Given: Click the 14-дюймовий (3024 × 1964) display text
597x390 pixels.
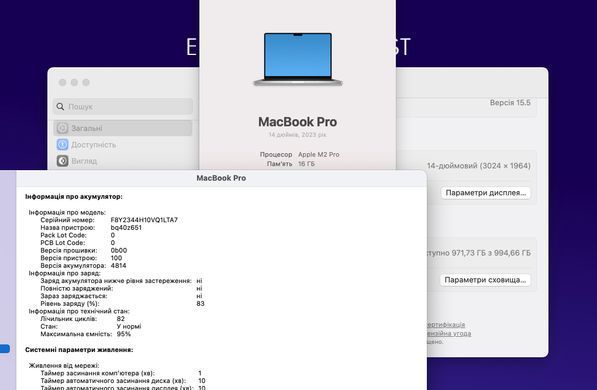Looking at the screenshot, I should tap(479, 166).
